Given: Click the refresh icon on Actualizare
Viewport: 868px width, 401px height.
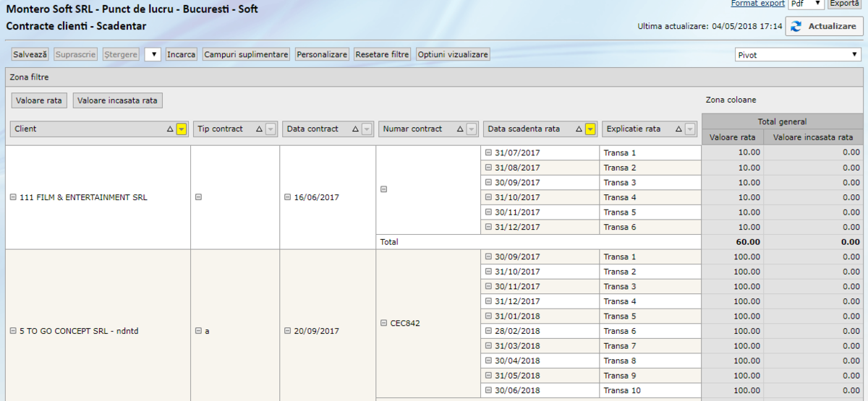Looking at the screenshot, I should pyautogui.click(x=796, y=26).
